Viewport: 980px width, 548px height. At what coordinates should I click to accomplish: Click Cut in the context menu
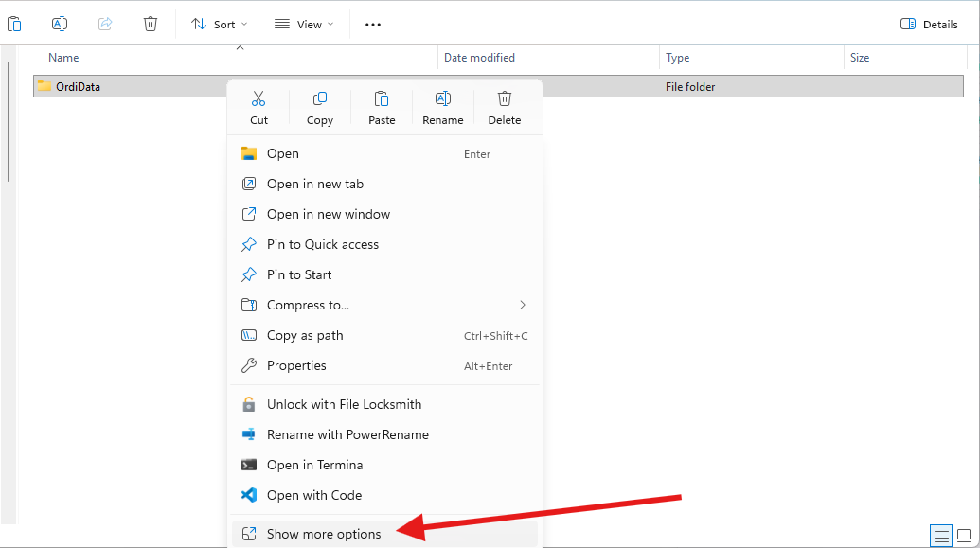(258, 108)
